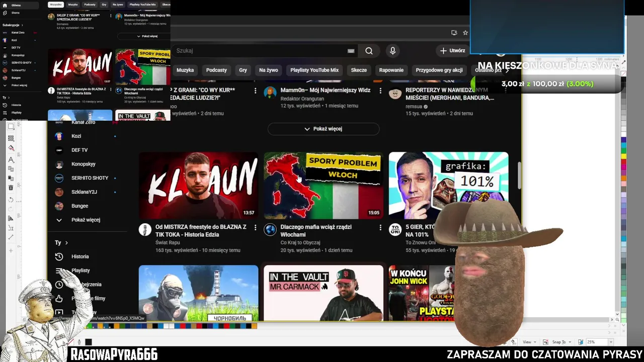Open Bungee channel in large sidebar
The image size is (644, 362).
(x=79, y=206)
